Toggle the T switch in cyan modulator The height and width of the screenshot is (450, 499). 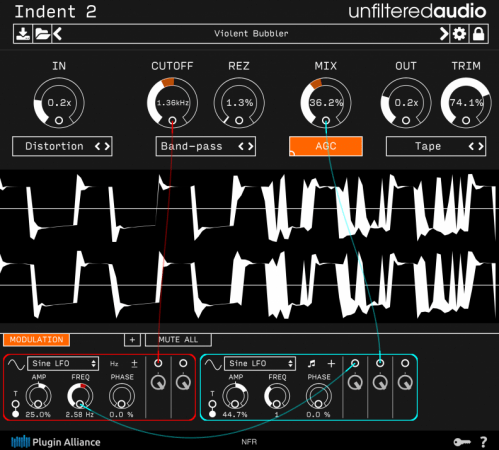(212, 409)
